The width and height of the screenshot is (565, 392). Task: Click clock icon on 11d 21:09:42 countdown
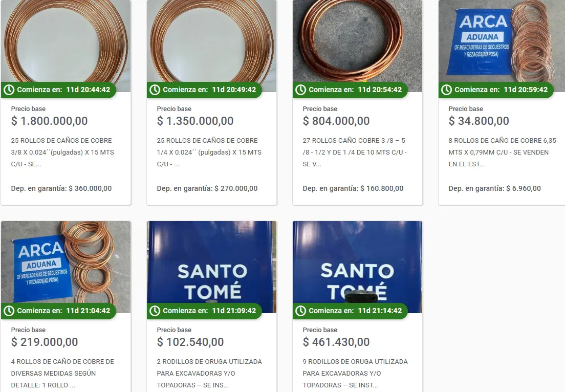(155, 311)
